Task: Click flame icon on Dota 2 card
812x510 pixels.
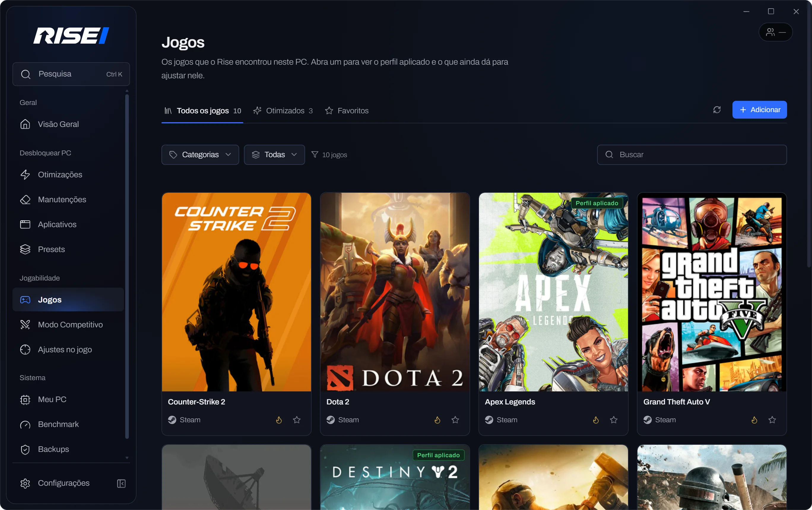Action: pos(437,420)
